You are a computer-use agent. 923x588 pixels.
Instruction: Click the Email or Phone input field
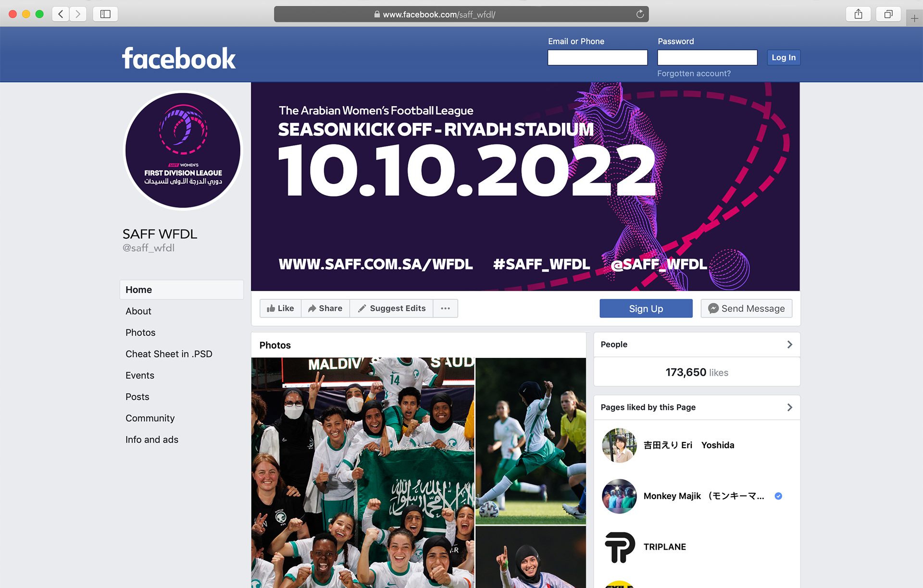pyautogui.click(x=598, y=58)
